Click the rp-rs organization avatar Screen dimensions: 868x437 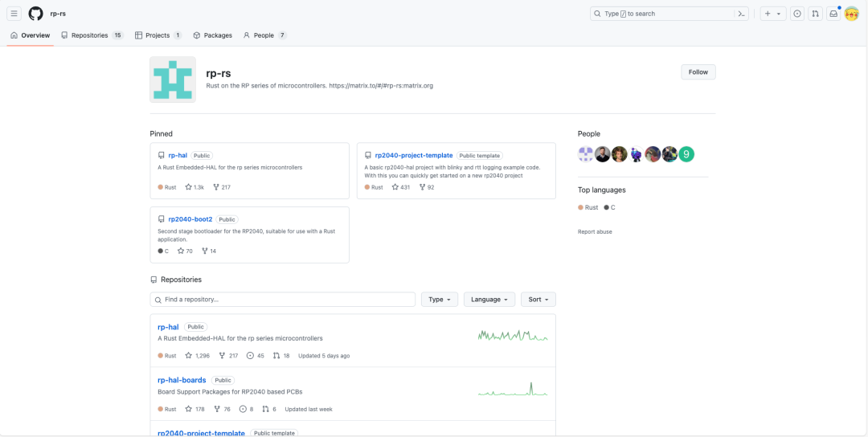point(173,80)
